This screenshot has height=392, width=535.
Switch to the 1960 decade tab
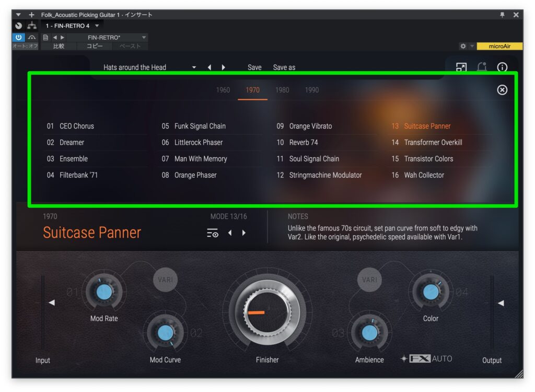coord(223,90)
